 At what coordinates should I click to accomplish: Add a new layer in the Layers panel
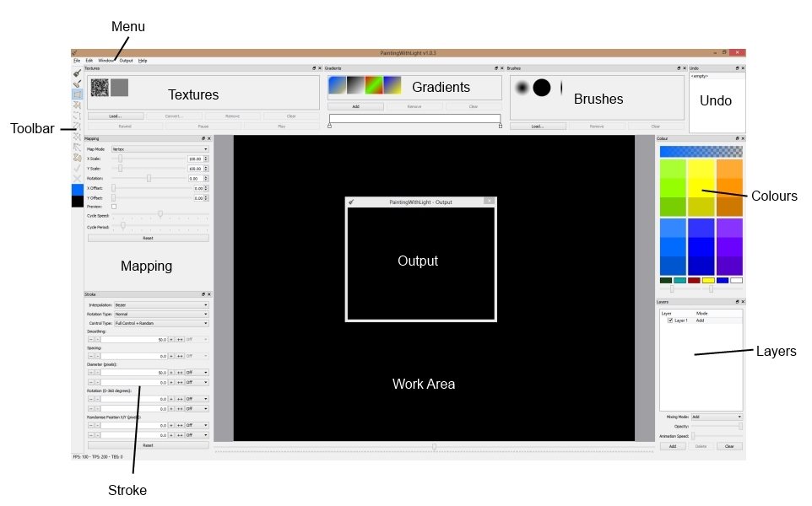tap(673, 446)
